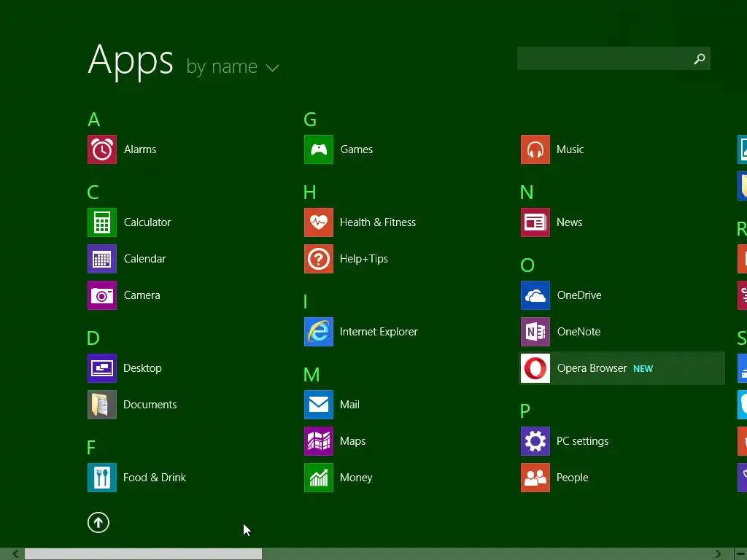Open the Help+Tips icon
747x560 pixels.
click(x=319, y=259)
